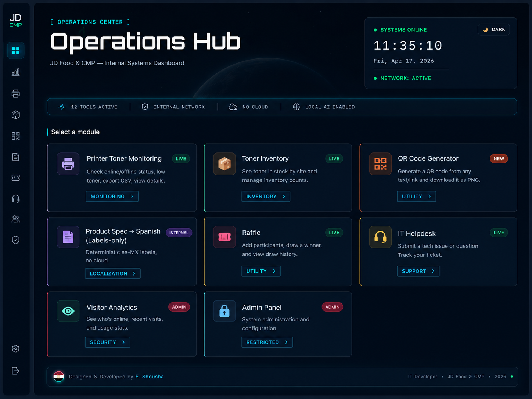Select the Visitor Analytics title
532x399 pixels.
click(x=112, y=308)
